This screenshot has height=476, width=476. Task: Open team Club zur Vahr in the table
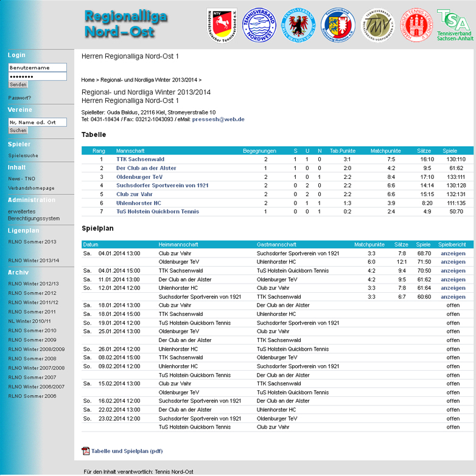pyautogui.click(x=135, y=194)
